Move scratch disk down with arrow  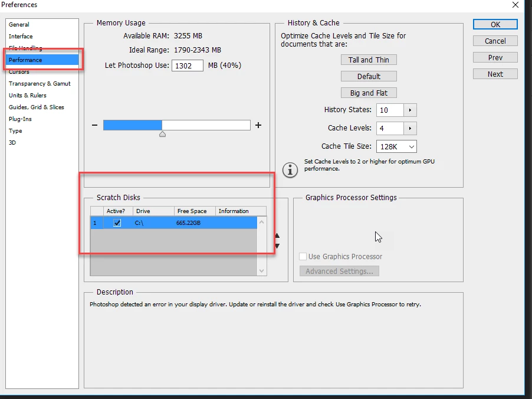(278, 246)
